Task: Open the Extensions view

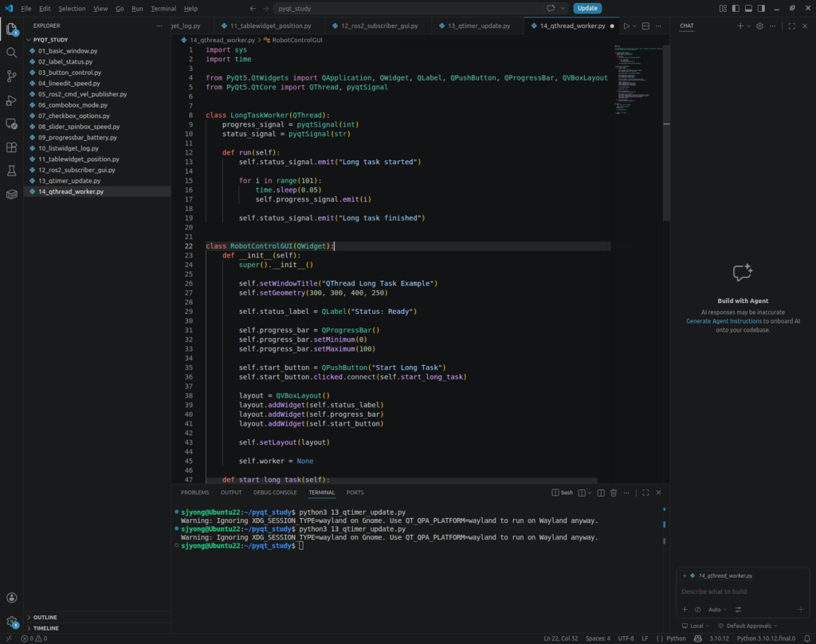Action: pos(11,147)
